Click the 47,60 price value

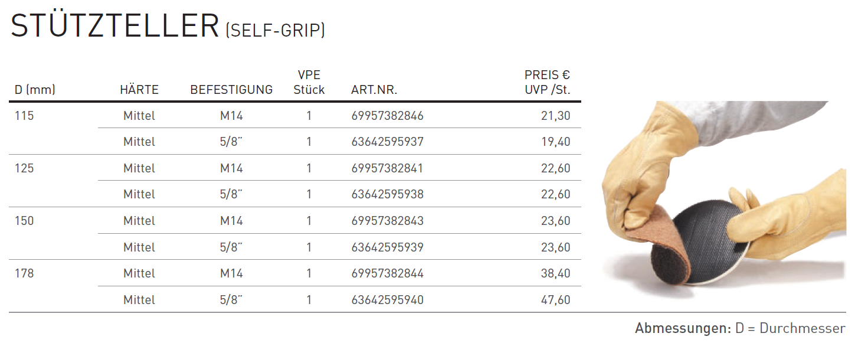(x=556, y=300)
